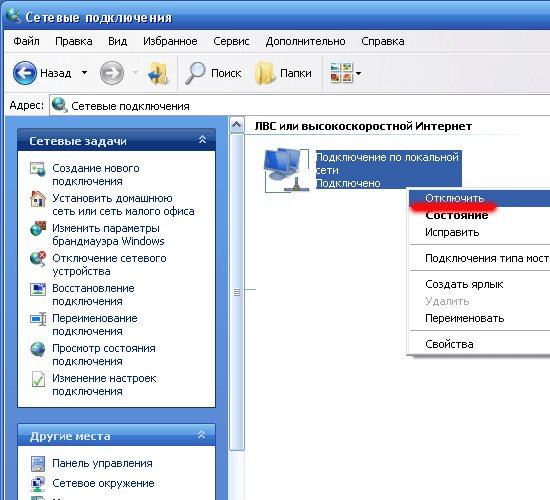Viewport: 550px width, 500px height.
Task: Click the Views icon in toolbar
Action: [341, 73]
